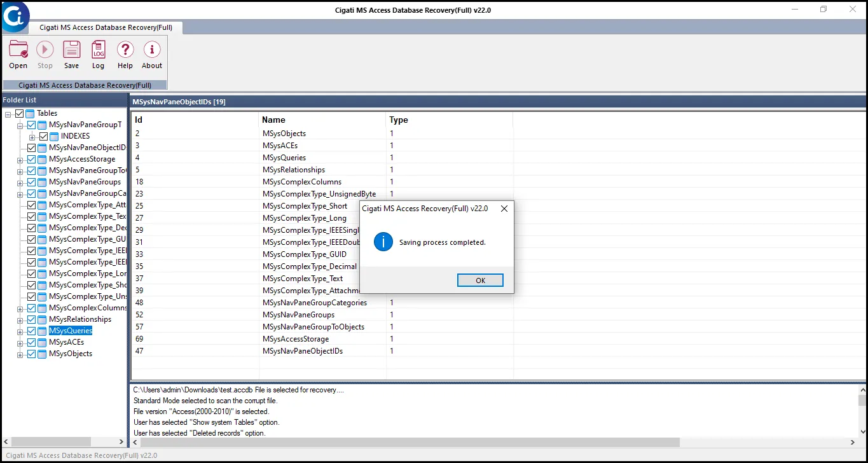Expand the MSysACEs node
Viewport: 868px width, 463px height.
(20, 343)
